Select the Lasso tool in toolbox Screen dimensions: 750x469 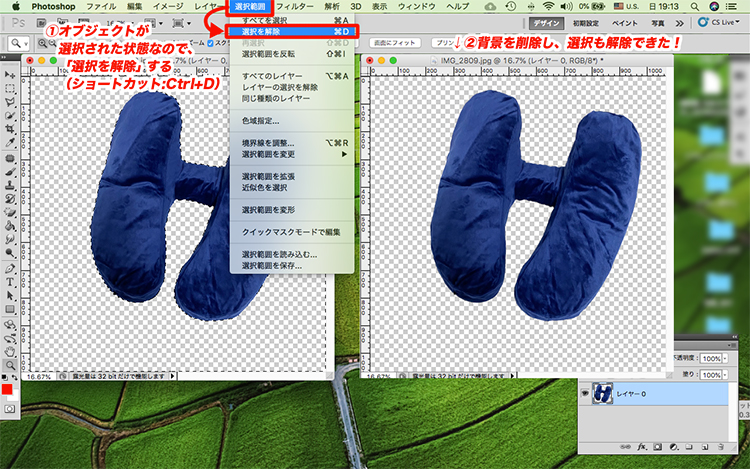tap(10, 102)
